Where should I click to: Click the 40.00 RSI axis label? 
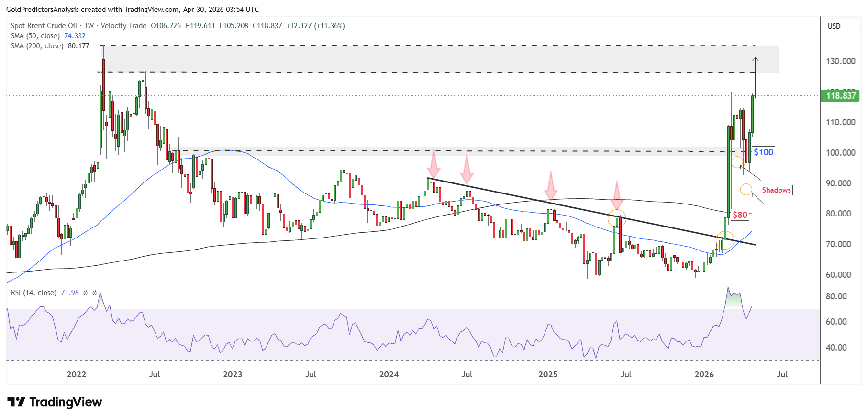[836, 348]
